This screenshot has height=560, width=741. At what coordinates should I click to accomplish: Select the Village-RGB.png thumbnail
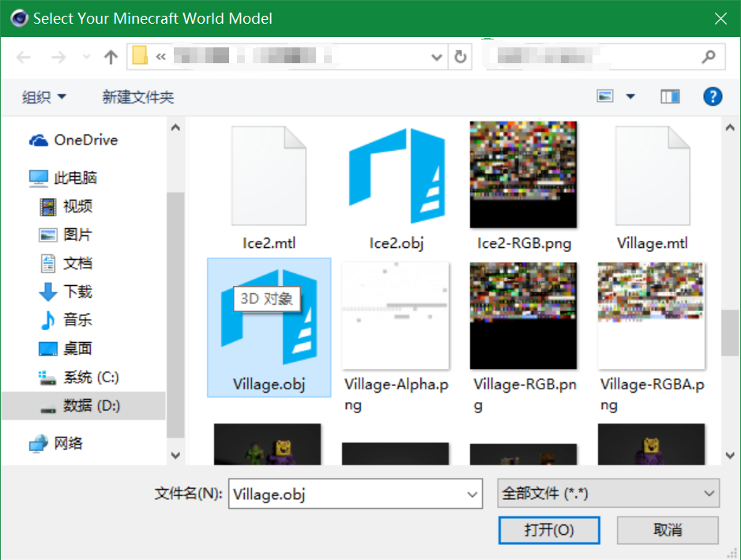pos(523,316)
